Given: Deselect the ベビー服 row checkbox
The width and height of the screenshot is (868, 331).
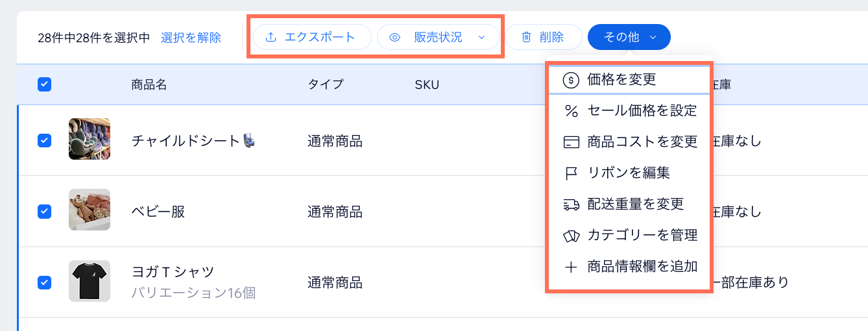Looking at the screenshot, I should click(x=45, y=211).
